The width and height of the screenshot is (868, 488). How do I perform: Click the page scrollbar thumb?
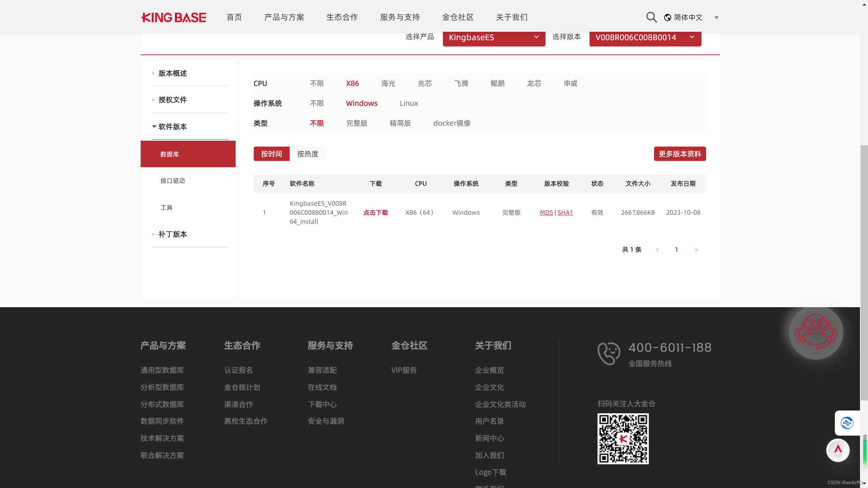[x=864, y=272]
